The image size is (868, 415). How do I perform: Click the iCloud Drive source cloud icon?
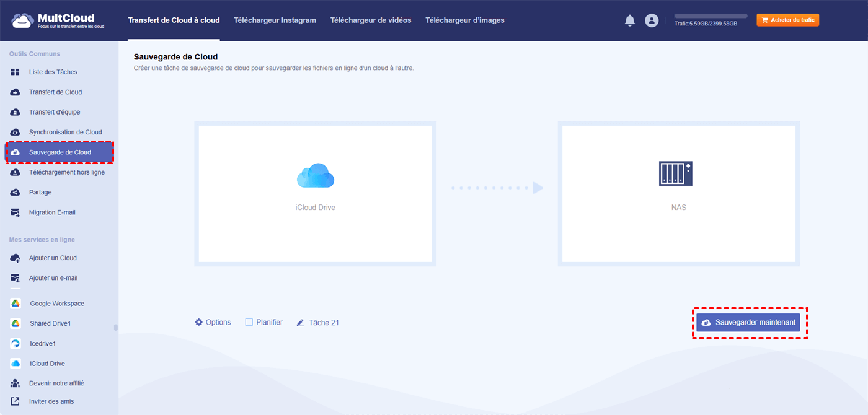click(x=316, y=175)
